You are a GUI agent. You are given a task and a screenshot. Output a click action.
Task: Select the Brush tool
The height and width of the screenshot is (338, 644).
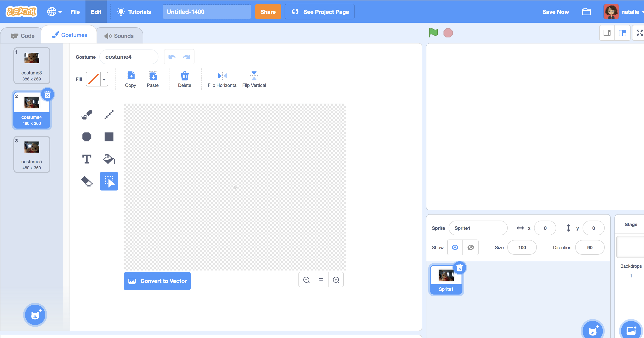tap(87, 115)
